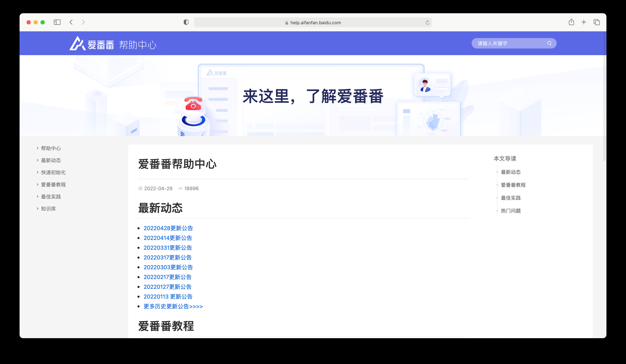Open the 20220127更新公告 link
626x364 pixels.
pyautogui.click(x=168, y=287)
